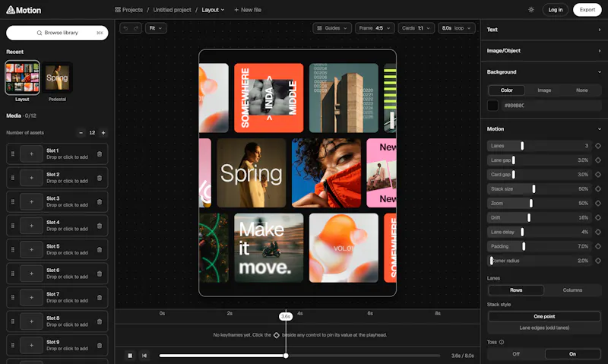The image size is (608, 364).
Task: Collapse the Background panel section
Action: point(544,72)
